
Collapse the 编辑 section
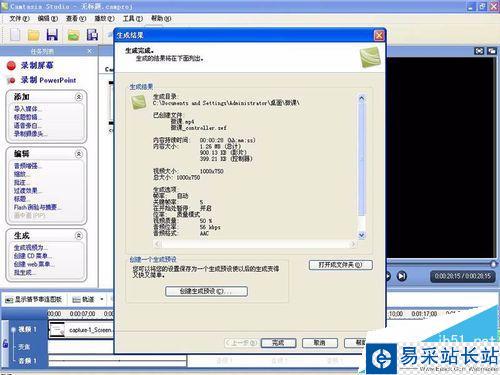[79, 154]
